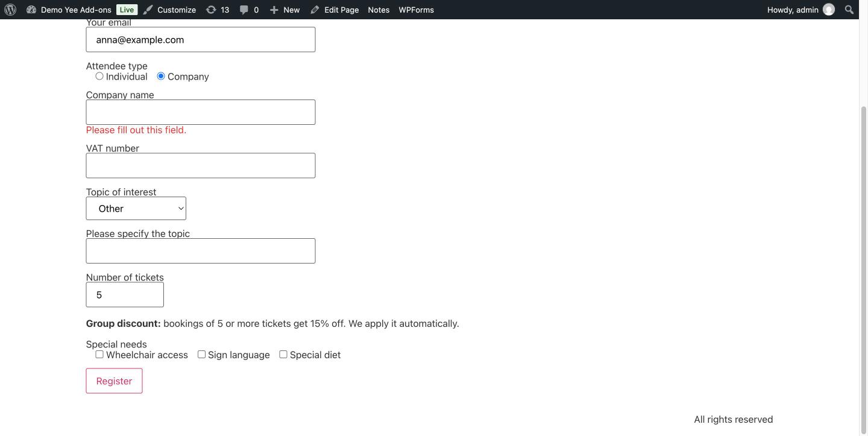The height and width of the screenshot is (436, 868).
Task: Open the WordPress logo menu
Action: tap(10, 10)
